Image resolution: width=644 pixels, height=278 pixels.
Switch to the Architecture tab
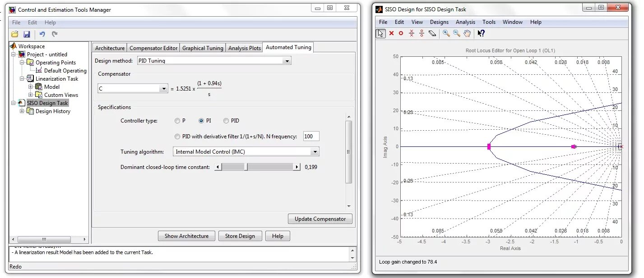point(110,48)
